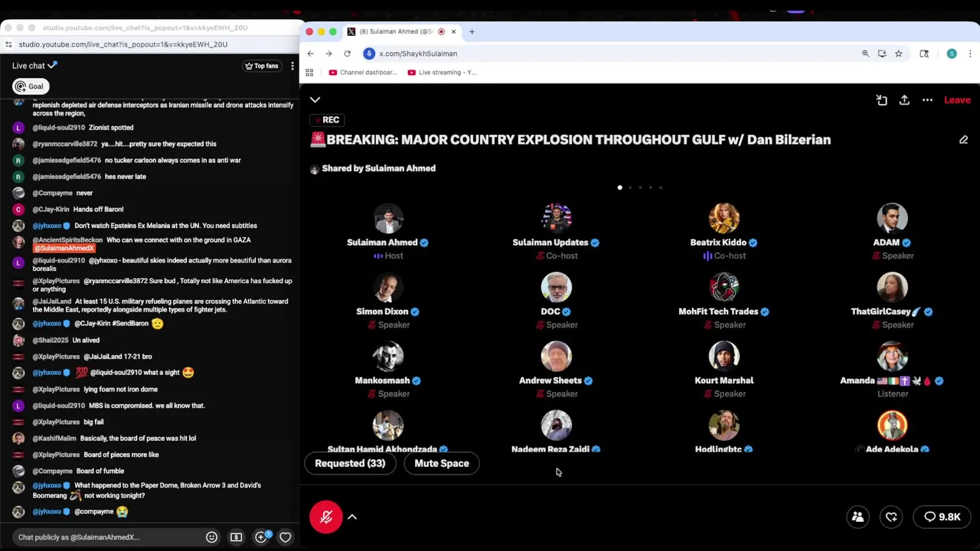This screenshot has width=980, height=551.
Task: Open ThatGirlCasey speaker avatar
Action: (x=892, y=287)
